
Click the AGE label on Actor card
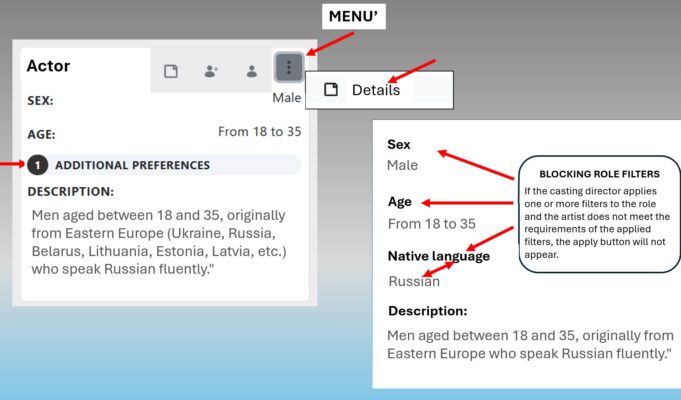click(x=41, y=134)
